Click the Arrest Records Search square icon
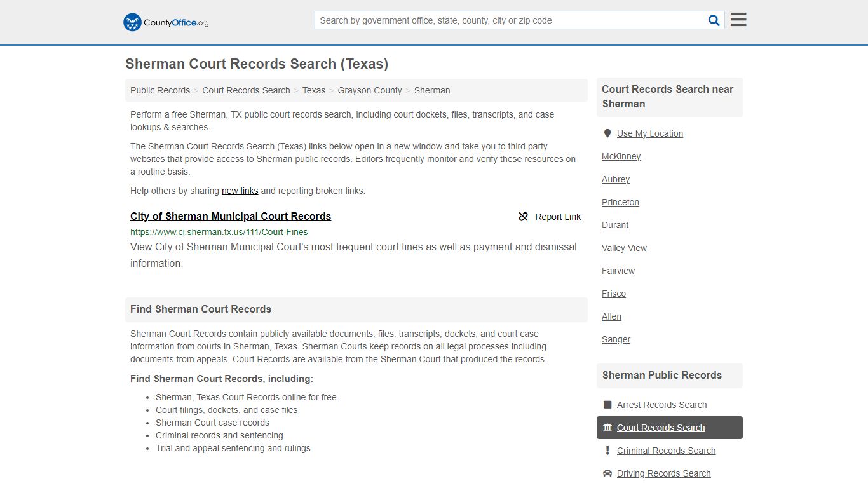This screenshot has width=868, height=488. click(607, 405)
